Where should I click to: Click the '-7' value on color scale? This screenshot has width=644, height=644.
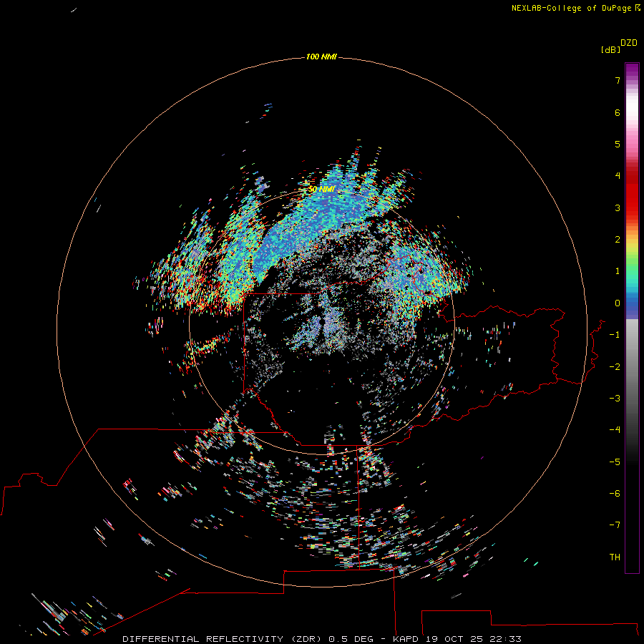coord(615,525)
